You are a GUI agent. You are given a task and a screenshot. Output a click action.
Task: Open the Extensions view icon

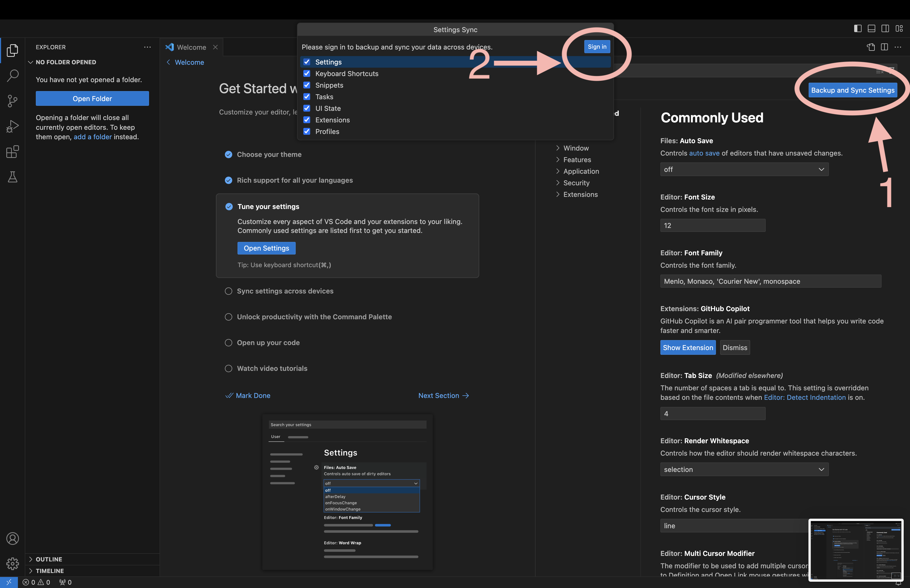pos(13,152)
